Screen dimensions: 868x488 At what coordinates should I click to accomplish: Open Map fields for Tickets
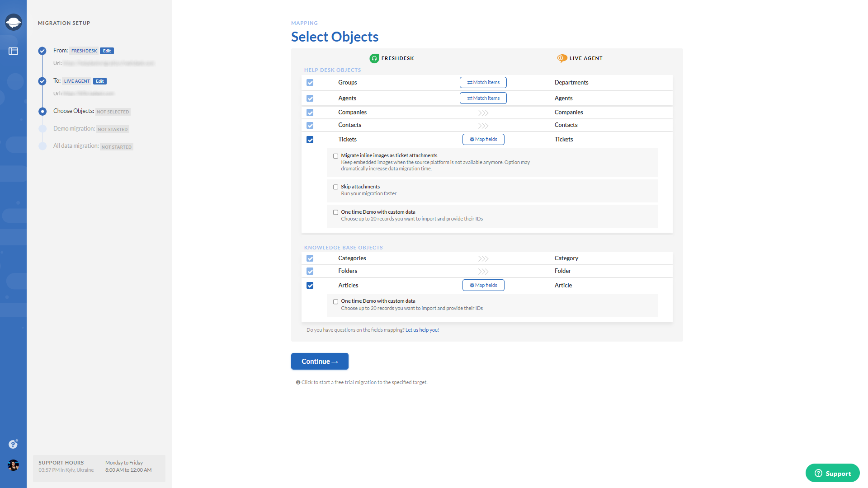coord(483,139)
